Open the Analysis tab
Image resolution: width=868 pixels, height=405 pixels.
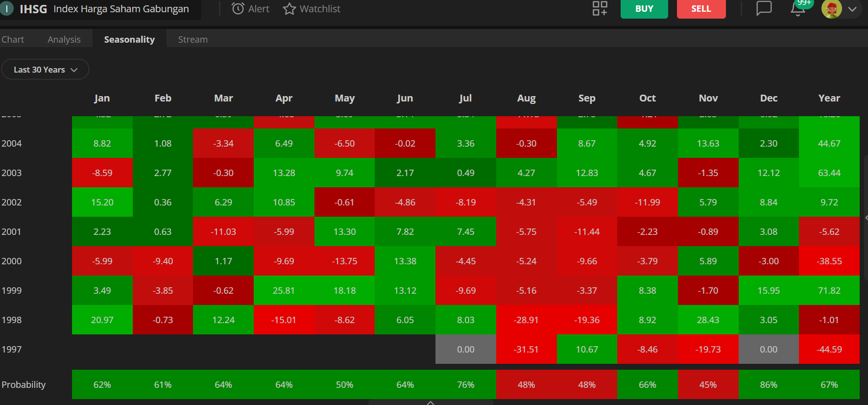pyautogui.click(x=64, y=39)
